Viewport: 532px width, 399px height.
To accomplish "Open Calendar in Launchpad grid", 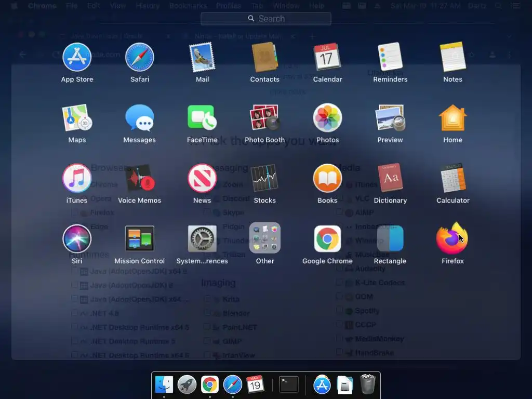I will tap(327, 57).
